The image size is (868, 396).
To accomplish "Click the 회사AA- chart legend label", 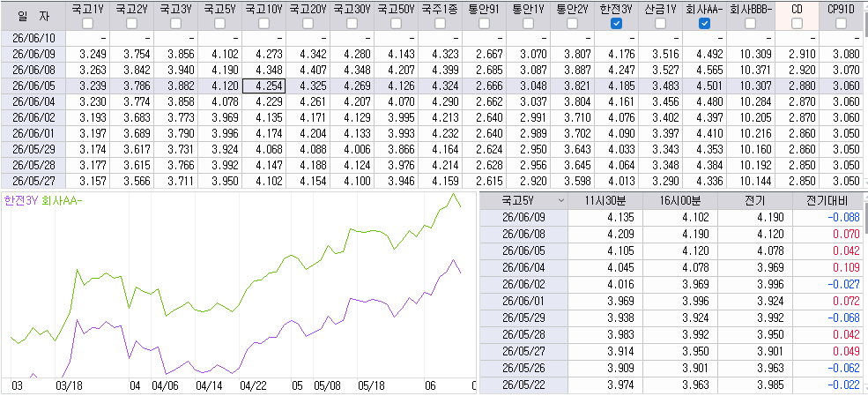I will click(x=60, y=202).
